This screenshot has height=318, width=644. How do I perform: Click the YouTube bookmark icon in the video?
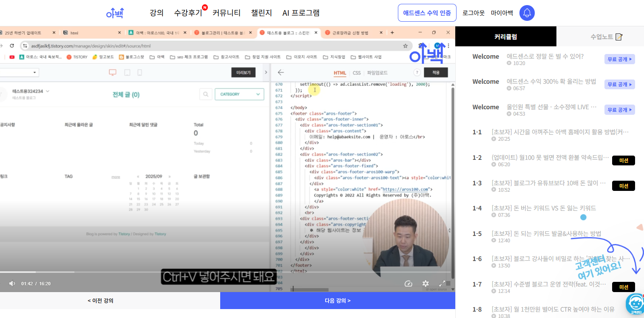coord(12,57)
